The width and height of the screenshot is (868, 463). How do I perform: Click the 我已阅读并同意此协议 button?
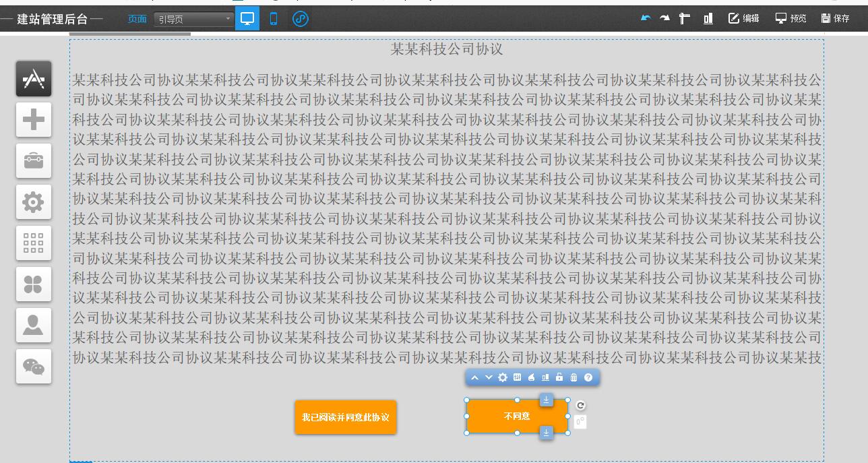point(345,417)
